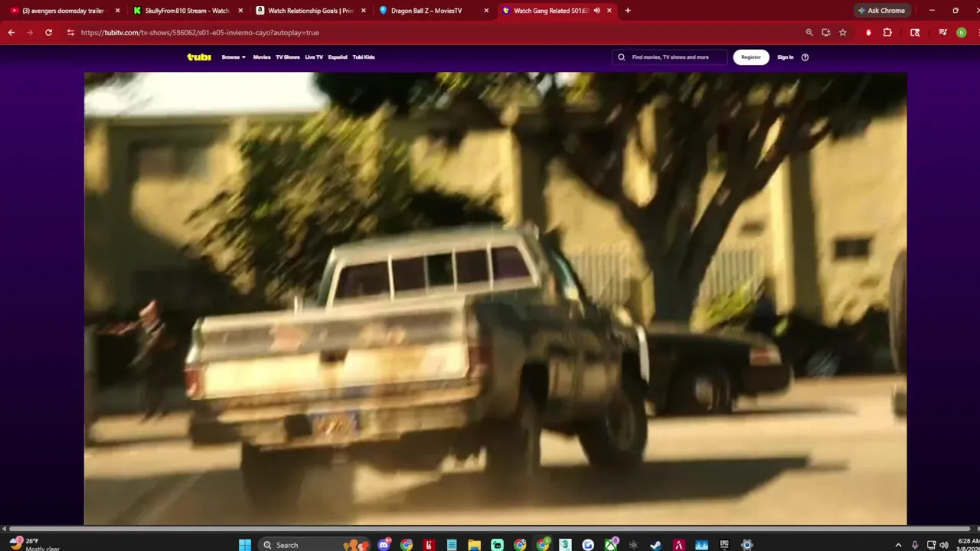
Task: Open the green Chrome profile avatar
Action: 962,33
